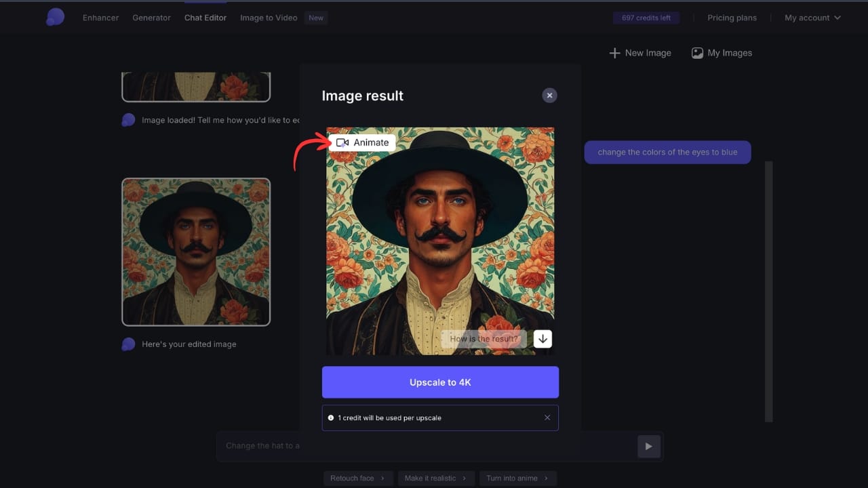Open My Images gallery icon
Screen dimensions: 868x488
coord(697,52)
